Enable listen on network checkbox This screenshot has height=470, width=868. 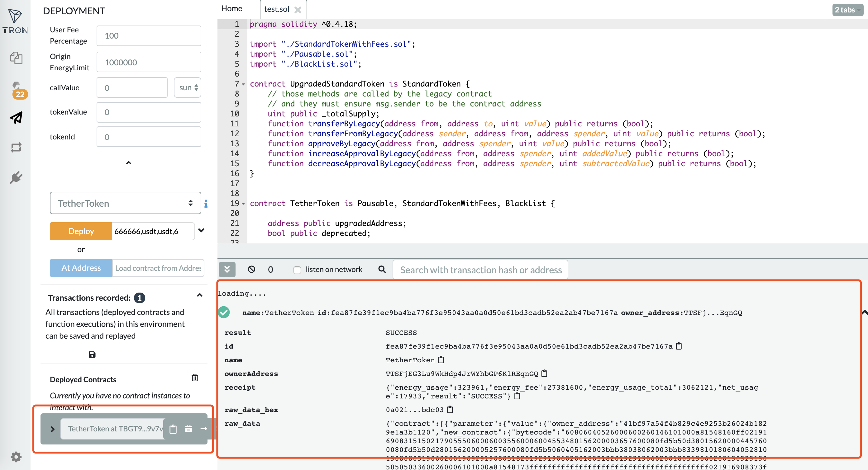point(297,270)
